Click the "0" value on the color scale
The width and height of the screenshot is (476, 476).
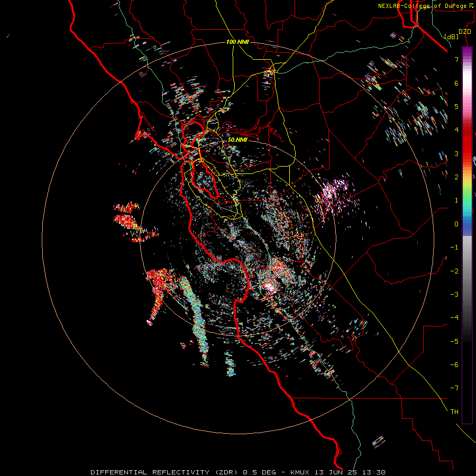pyautogui.click(x=456, y=224)
